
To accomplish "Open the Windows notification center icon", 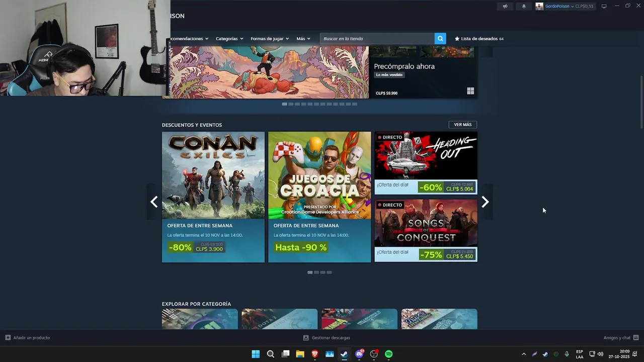I will tap(635, 354).
